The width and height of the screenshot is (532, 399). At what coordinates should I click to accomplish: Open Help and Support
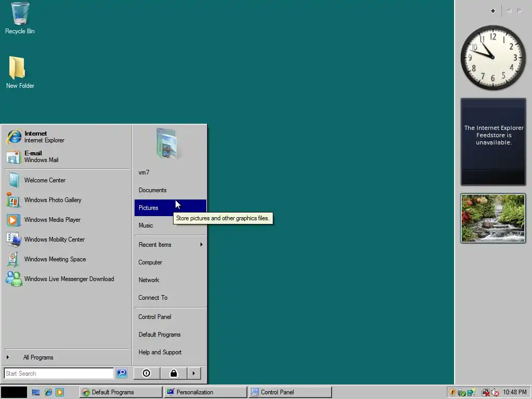click(x=170, y=352)
